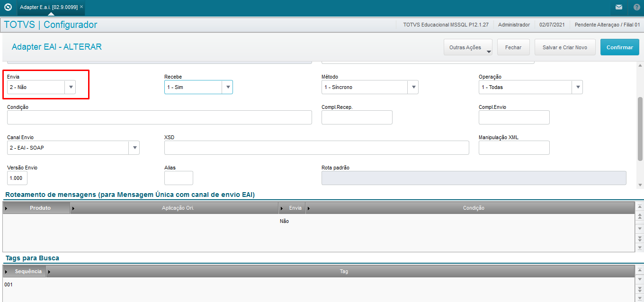Click into the Manipulação XML field
The height and width of the screenshot is (302, 644).
coord(514,148)
